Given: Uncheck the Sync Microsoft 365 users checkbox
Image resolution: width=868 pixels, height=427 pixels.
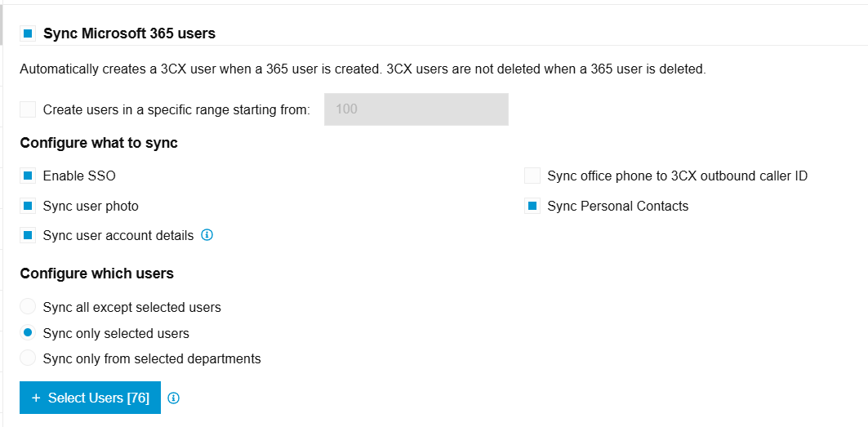Looking at the screenshot, I should tap(28, 33).
